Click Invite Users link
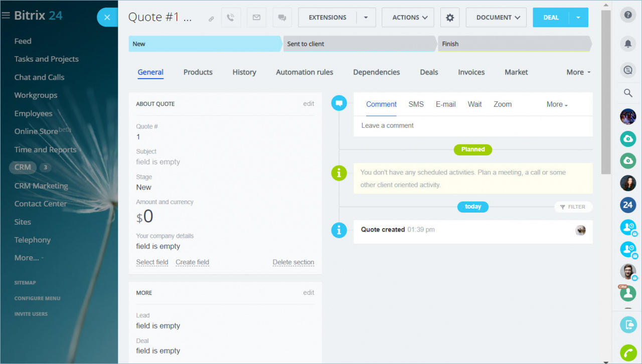The height and width of the screenshot is (364, 642). point(31,314)
